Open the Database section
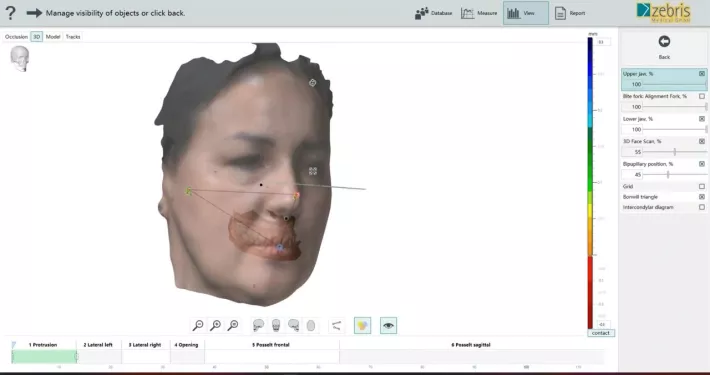The width and height of the screenshot is (710, 375). (433, 13)
